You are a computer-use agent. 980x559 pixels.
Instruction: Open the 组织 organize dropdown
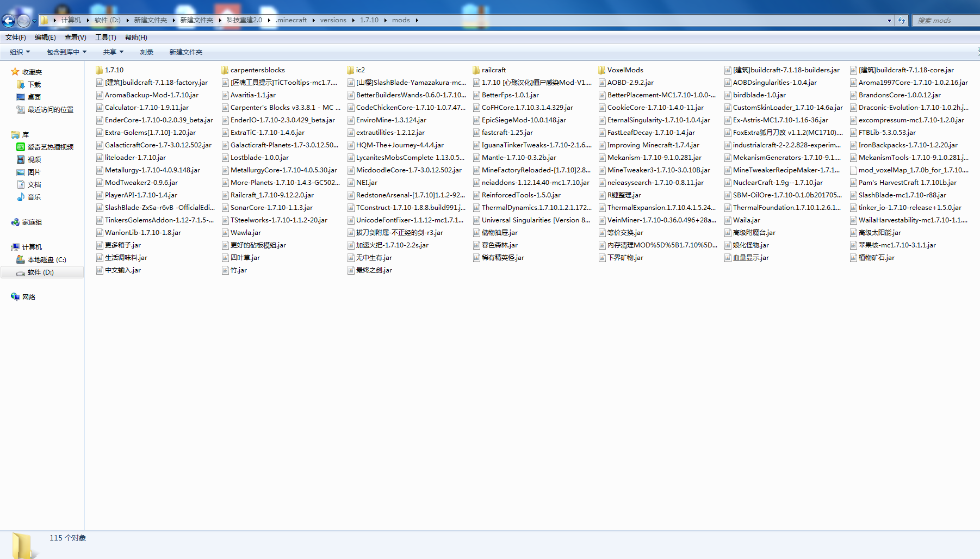tap(20, 52)
